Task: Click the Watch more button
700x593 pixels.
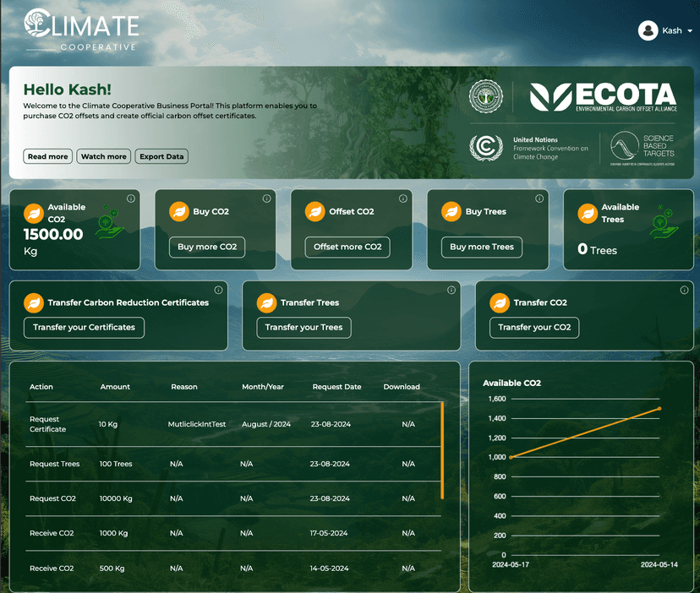Action: click(x=104, y=156)
